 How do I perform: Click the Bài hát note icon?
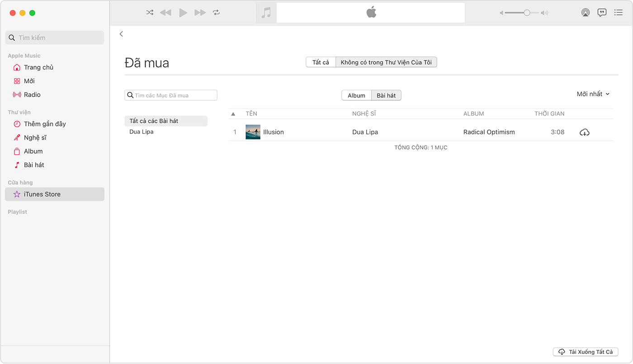[x=17, y=165]
